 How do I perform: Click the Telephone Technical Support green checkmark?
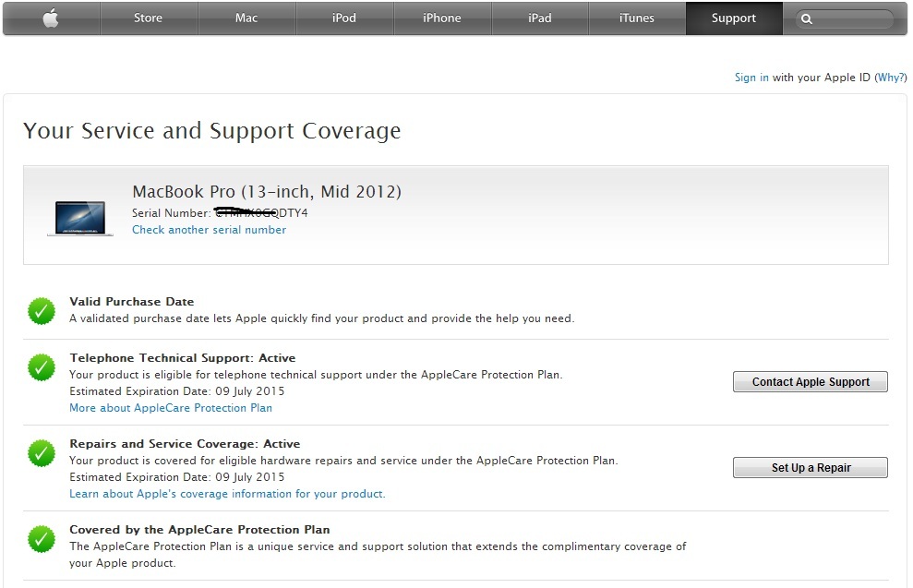click(x=41, y=368)
